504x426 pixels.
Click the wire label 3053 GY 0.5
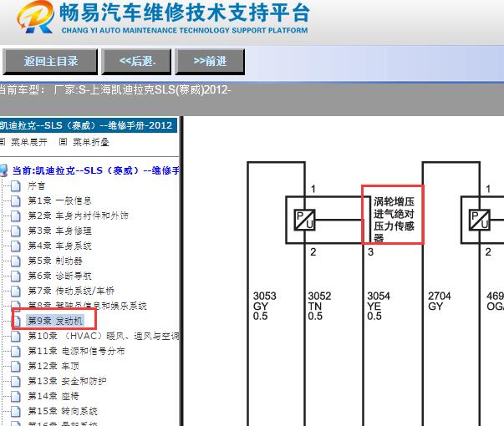pyautogui.click(x=264, y=306)
